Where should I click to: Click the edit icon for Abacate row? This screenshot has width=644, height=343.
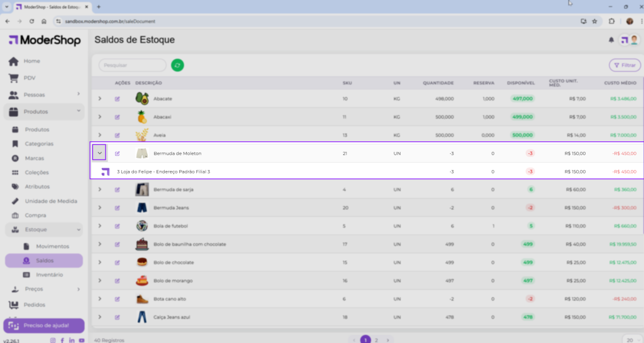point(117,99)
